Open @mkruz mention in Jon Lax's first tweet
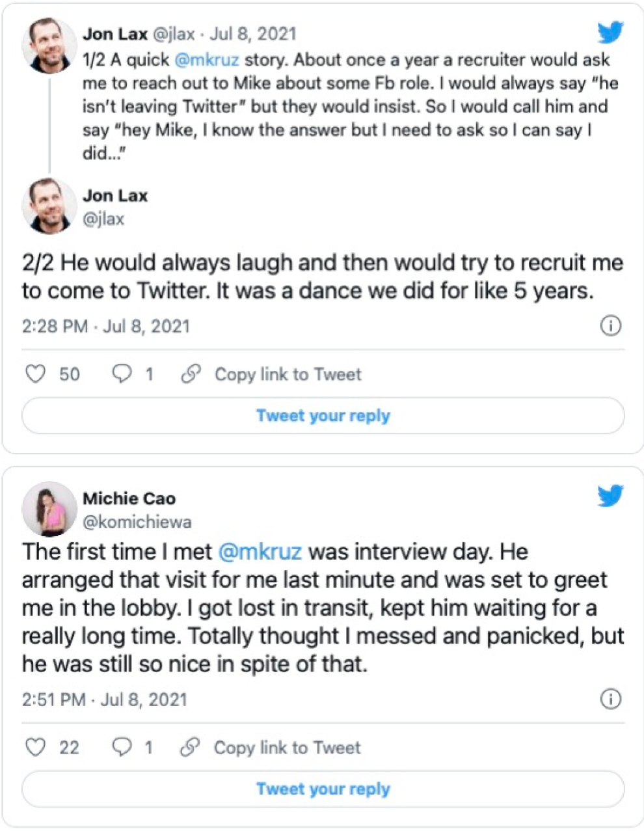This screenshot has width=644, height=831. tap(206, 60)
